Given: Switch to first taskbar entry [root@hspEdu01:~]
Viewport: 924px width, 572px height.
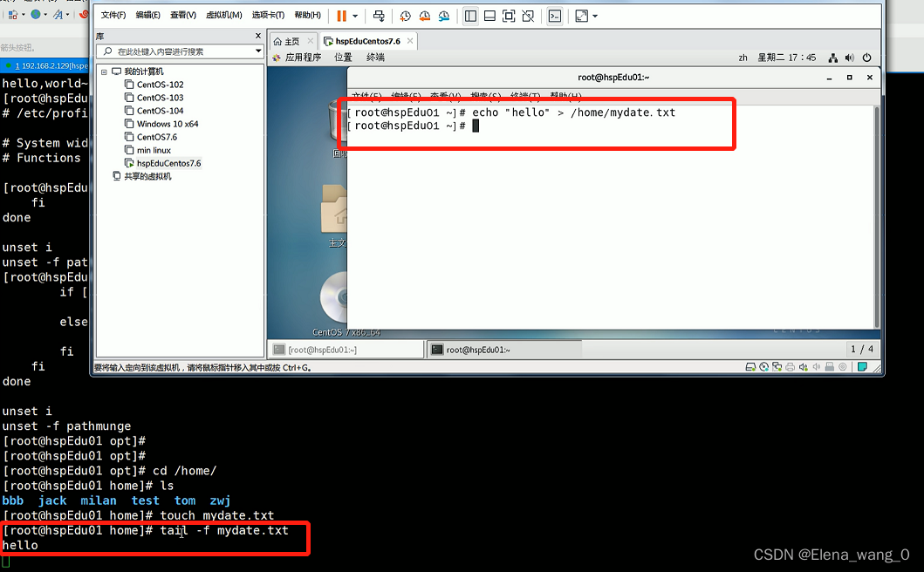Looking at the screenshot, I should click(346, 350).
